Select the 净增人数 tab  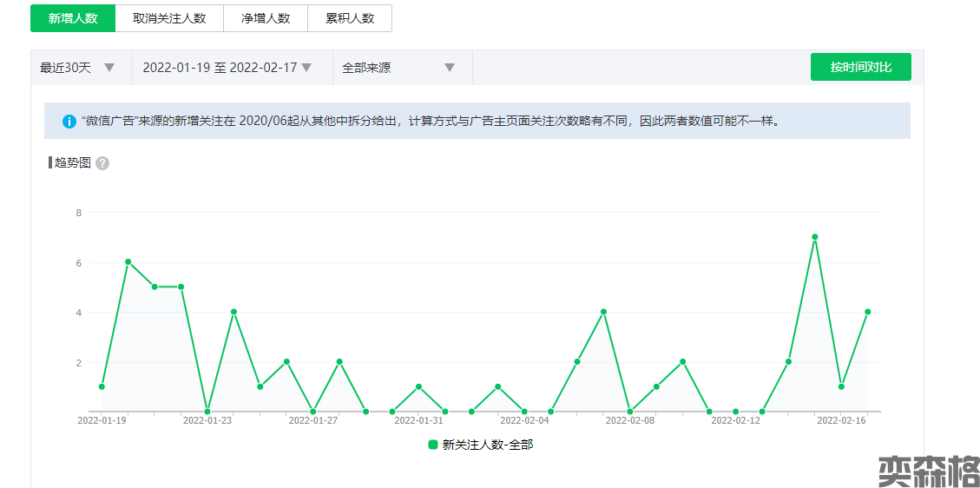point(266,18)
